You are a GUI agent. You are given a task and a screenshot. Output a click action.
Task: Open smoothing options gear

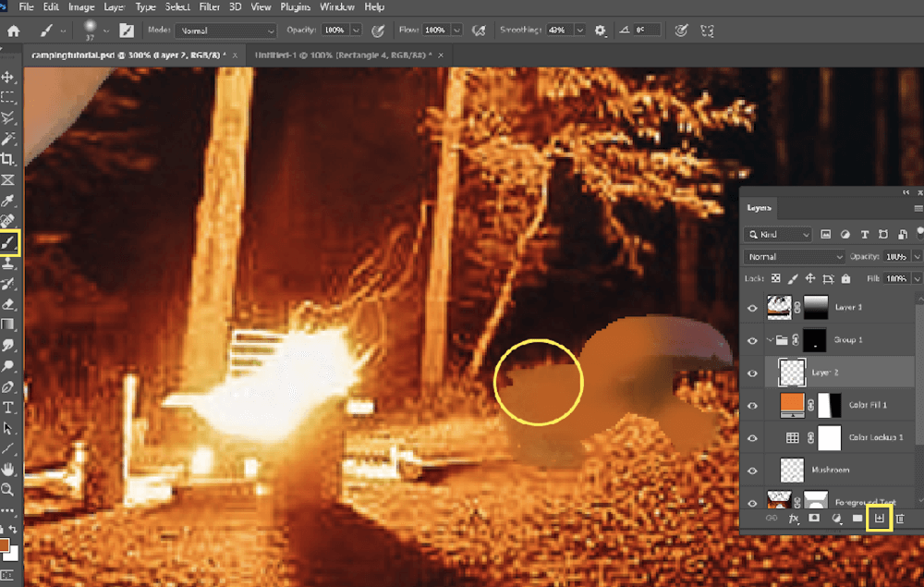600,31
